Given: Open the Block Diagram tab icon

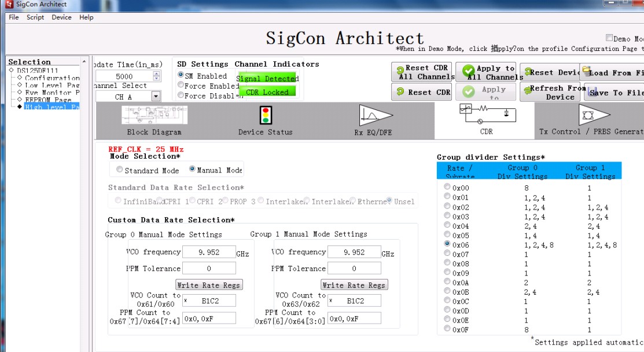Looking at the screenshot, I should tap(154, 115).
